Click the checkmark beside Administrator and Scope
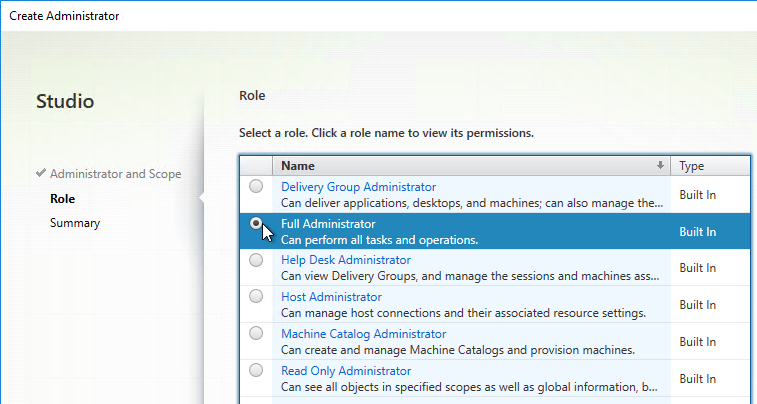Image resolution: width=757 pixels, height=404 pixels. coord(41,173)
